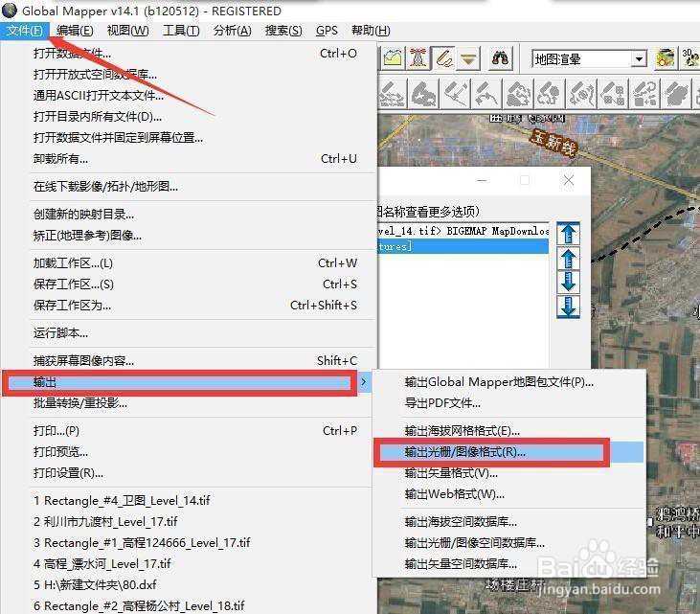The image size is (700, 614).
Task: Move layer up one with second blue arrow
Action: pos(568,259)
